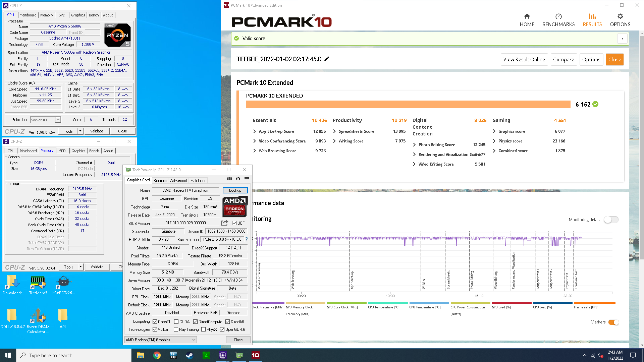The width and height of the screenshot is (644, 362).
Task: Click the Compare button
Action: pos(563,60)
